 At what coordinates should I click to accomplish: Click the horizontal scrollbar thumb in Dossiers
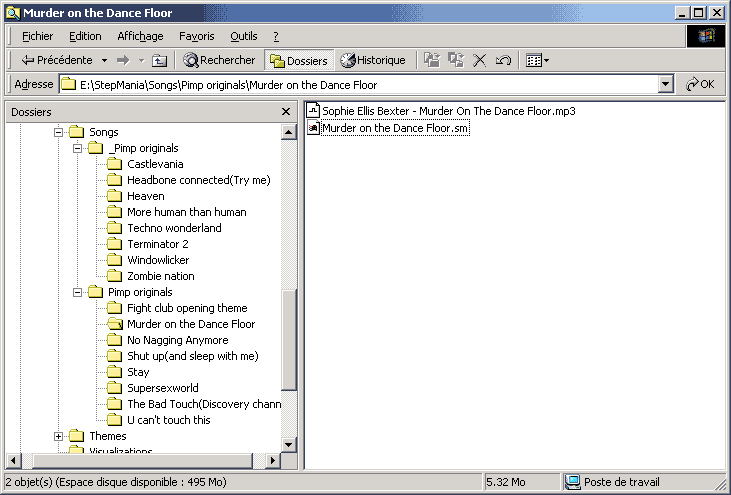[x=143, y=461]
